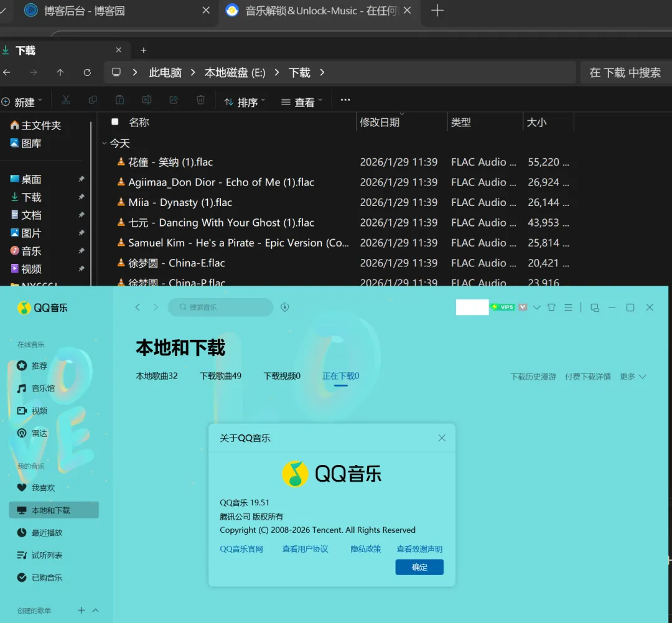The width and height of the screenshot is (672, 623).
Task: Switch to 本地歌曲32 tab
Action: pyautogui.click(x=156, y=376)
